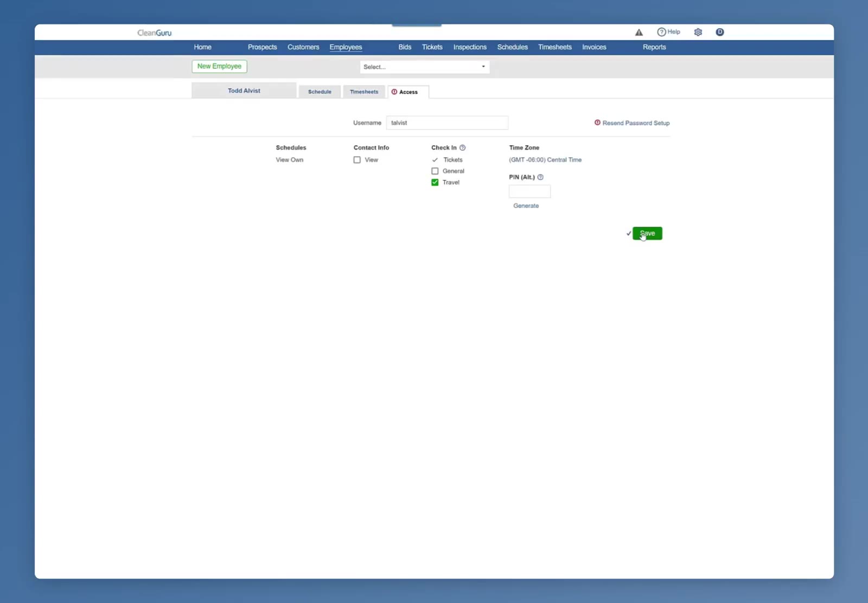Click the green Save button
868x603 pixels.
[647, 233]
